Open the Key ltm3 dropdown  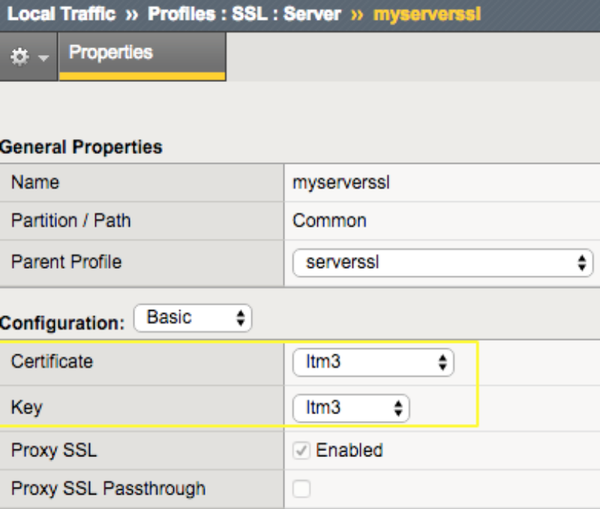click(351, 407)
